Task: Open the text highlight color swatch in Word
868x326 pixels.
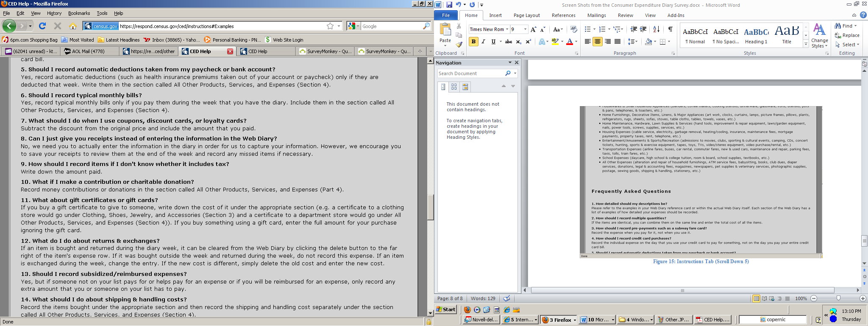Action: tap(555, 42)
